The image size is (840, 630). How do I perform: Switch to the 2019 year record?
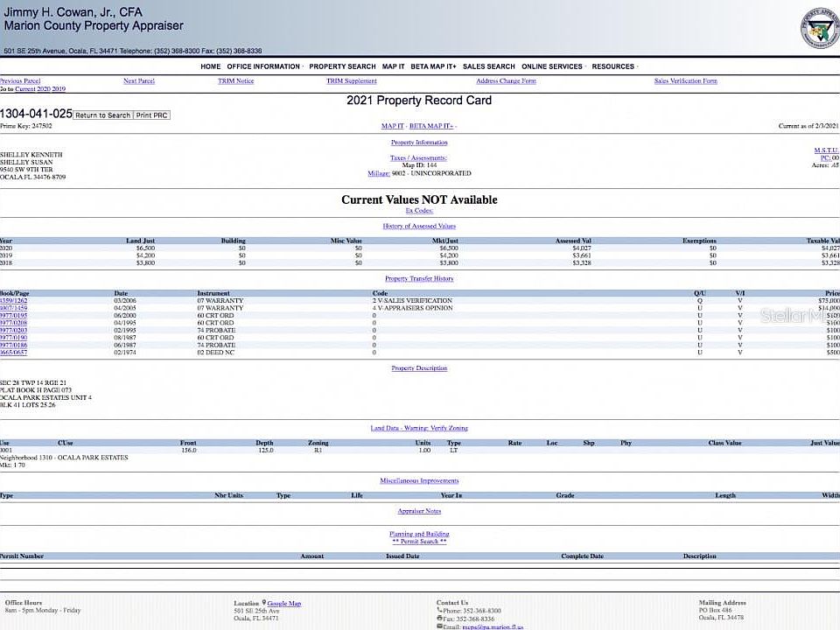click(x=59, y=89)
